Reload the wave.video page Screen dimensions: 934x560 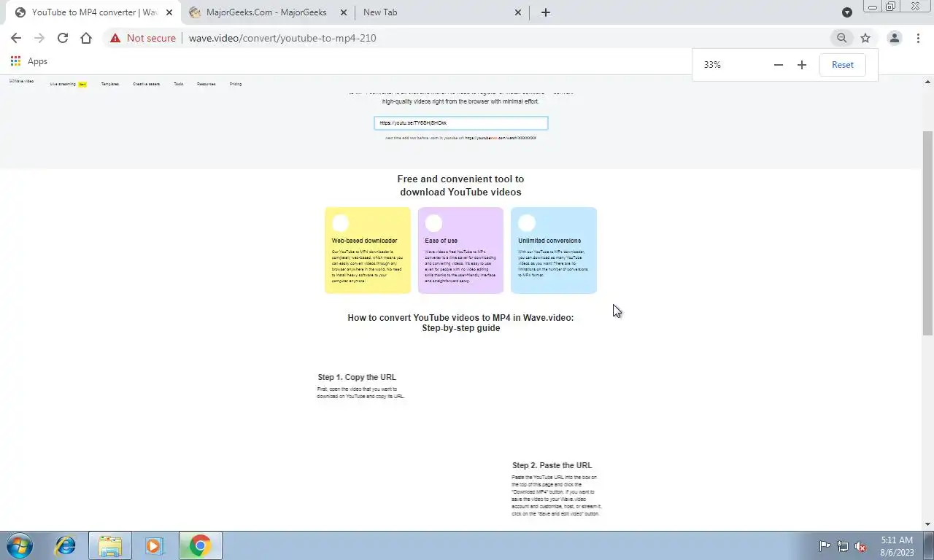63,38
